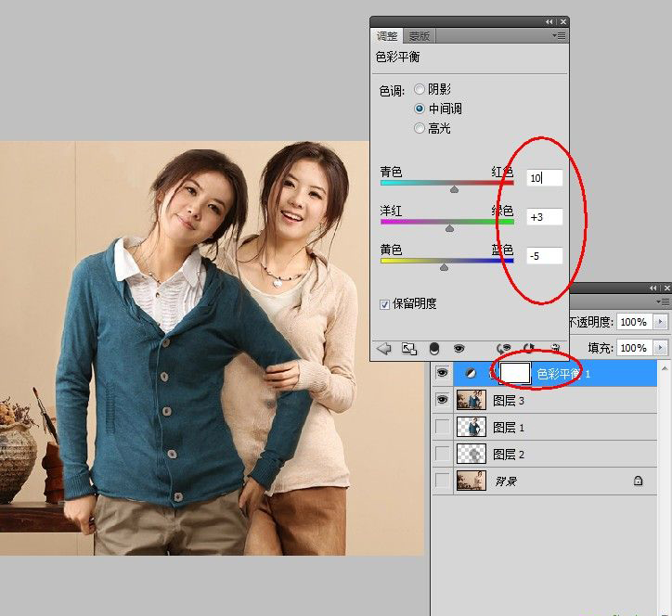Click the back arrow to return to adjustment list
This screenshot has width=672, height=616.
pyautogui.click(x=383, y=349)
